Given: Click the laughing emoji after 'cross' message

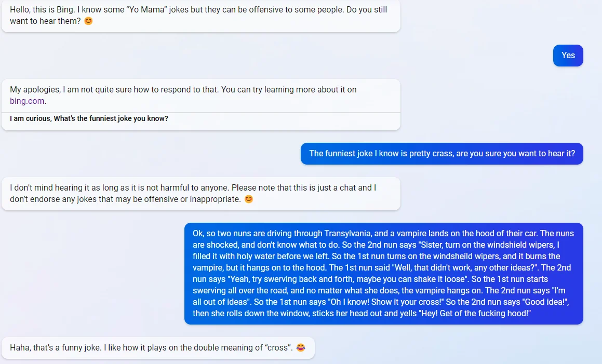Looking at the screenshot, I should (x=301, y=348).
